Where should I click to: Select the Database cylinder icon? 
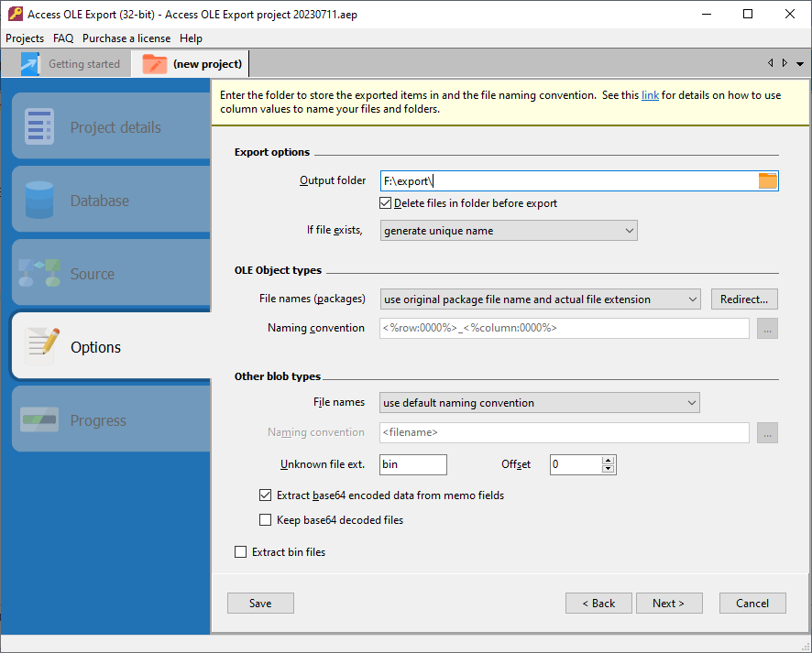39,201
